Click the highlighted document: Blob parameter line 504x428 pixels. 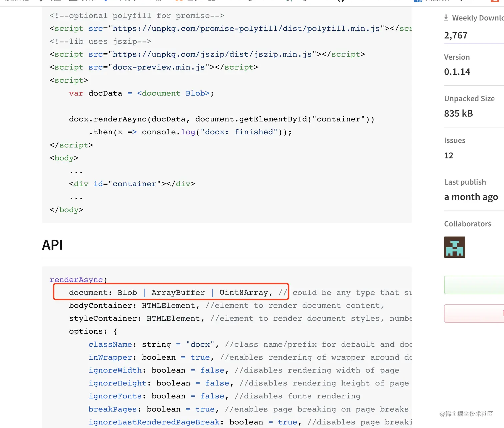170,293
